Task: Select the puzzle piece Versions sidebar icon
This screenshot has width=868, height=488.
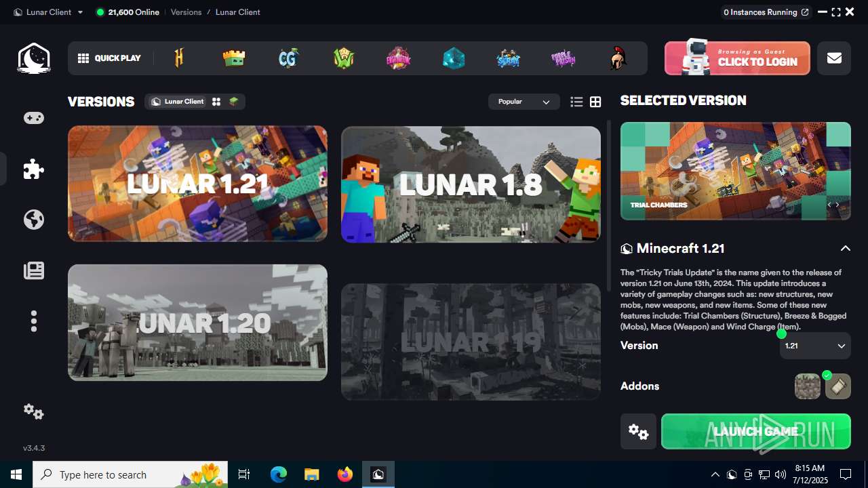Action: pyautogui.click(x=34, y=169)
